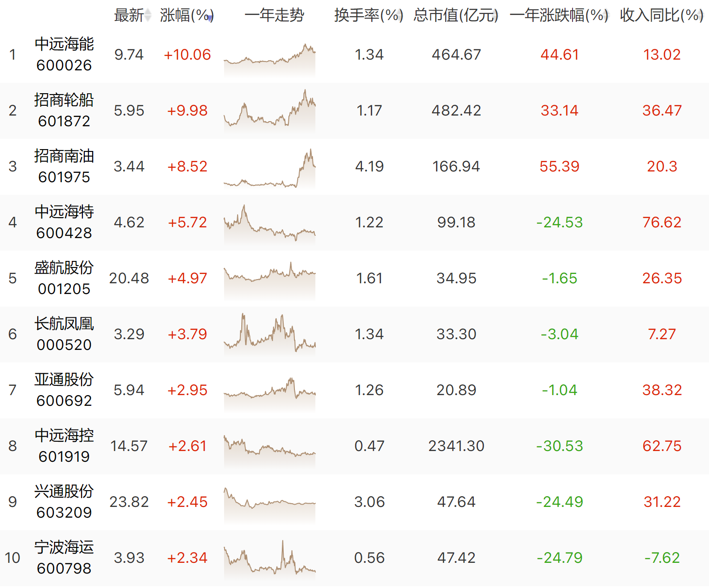709x588 pixels.
Task: Click revenue growth value 76.62
Action: [x=661, y=222]
